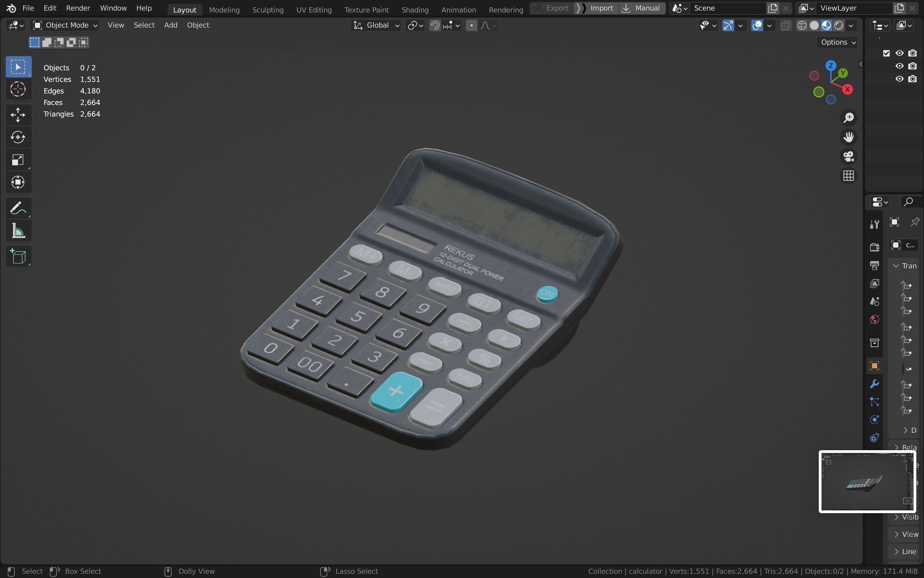
Task: Open the snapping options dropdown
Action: (452, 25)
